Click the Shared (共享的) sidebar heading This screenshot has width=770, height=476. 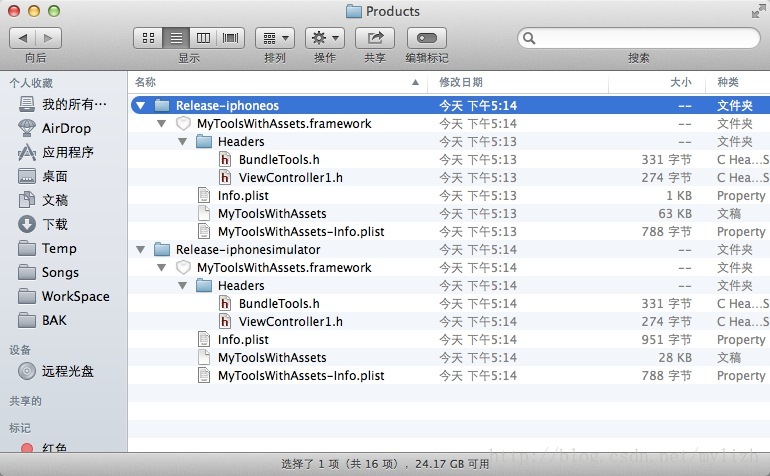pyautogui.click(x=25, y=401)
